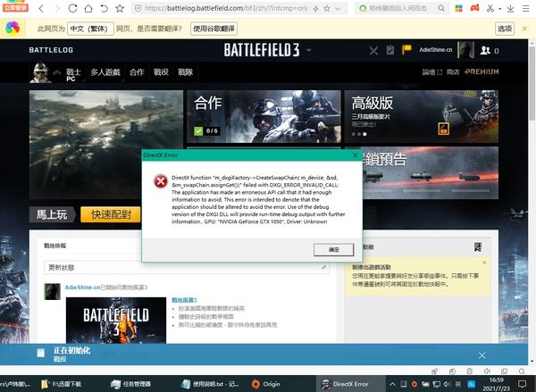Show hidden system tray icons
Screen dimensions: 536x392
pos(392,384)
